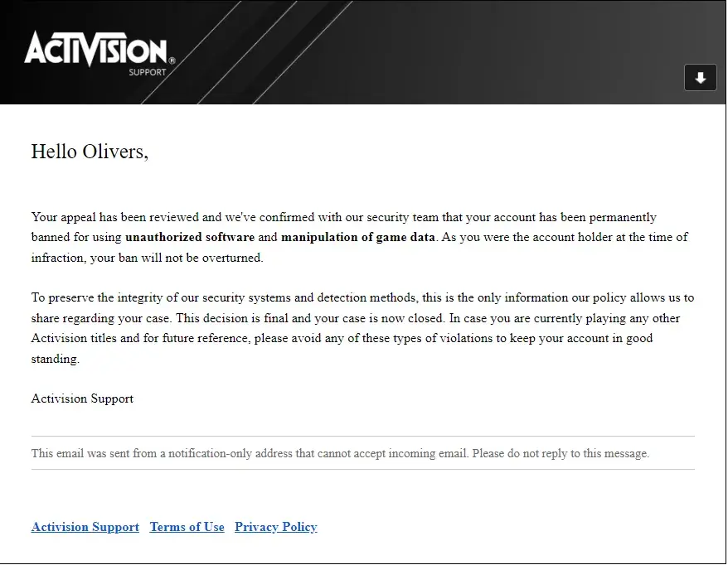Screen dimensions: 728x565
Task: Click the notification-only address notice text
Action: click(x=249, y=453)
